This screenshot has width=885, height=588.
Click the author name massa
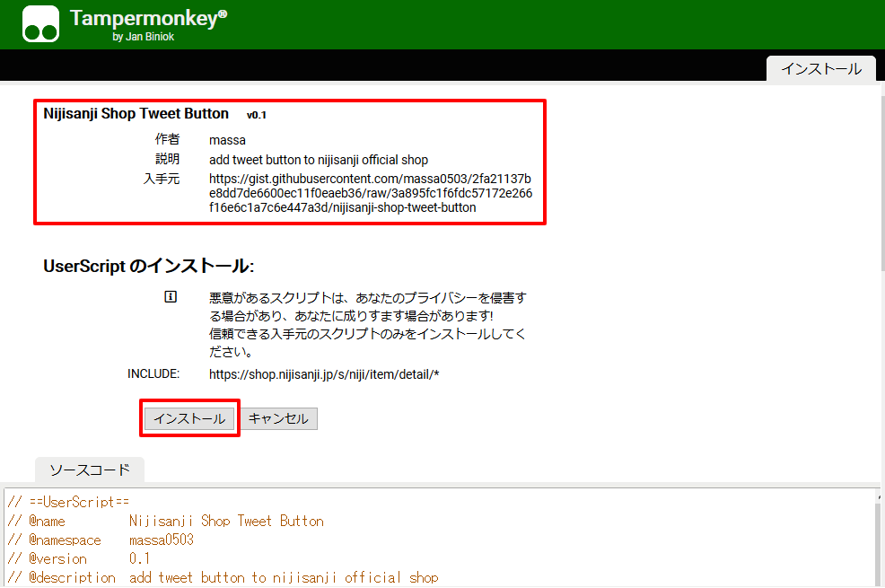click(227, 140)
